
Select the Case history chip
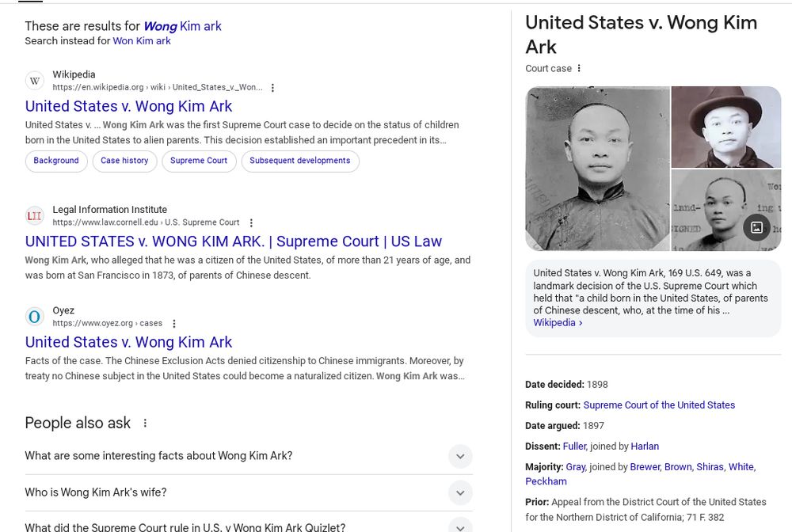[x=125, y=161]
